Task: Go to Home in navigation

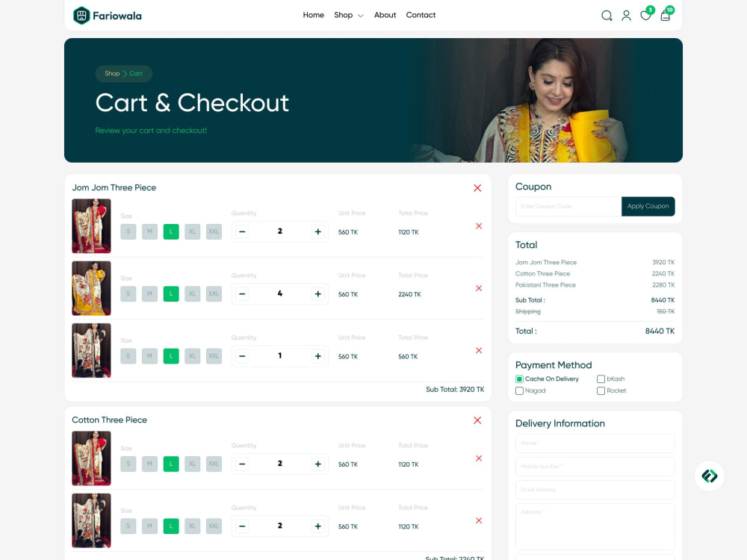Action: click(314, 15)
